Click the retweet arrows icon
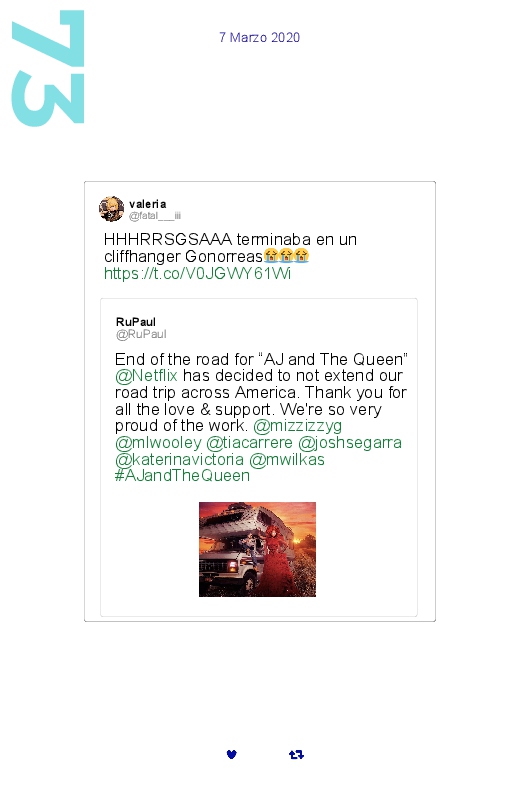The width and height of the screenshot is (520, 803). [296, 754]
